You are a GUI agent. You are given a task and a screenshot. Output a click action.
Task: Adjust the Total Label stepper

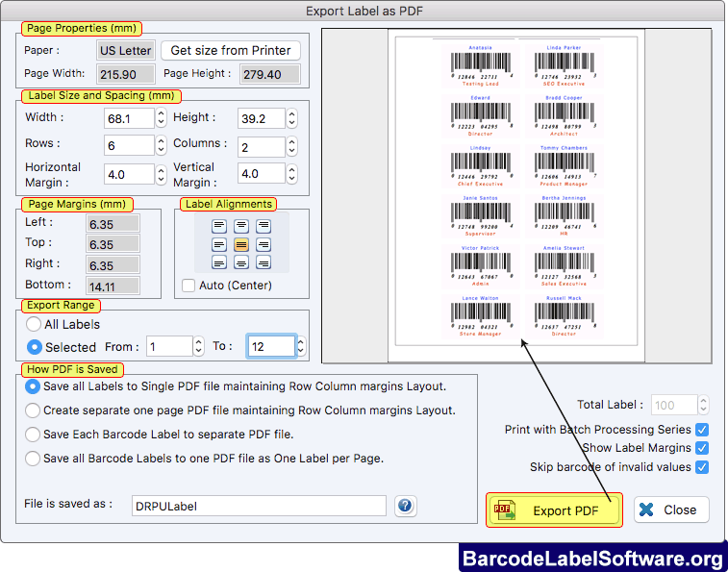click(x=703, y=405)
